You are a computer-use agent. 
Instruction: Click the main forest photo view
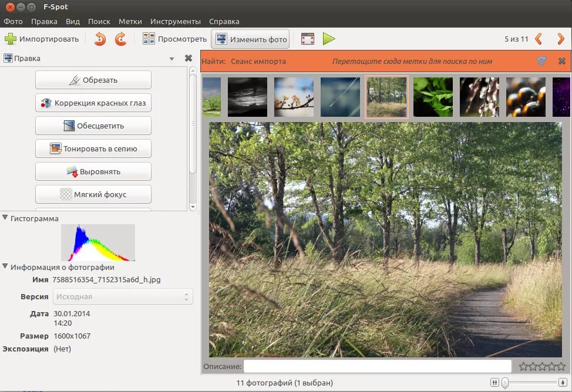tap(385, 239)
